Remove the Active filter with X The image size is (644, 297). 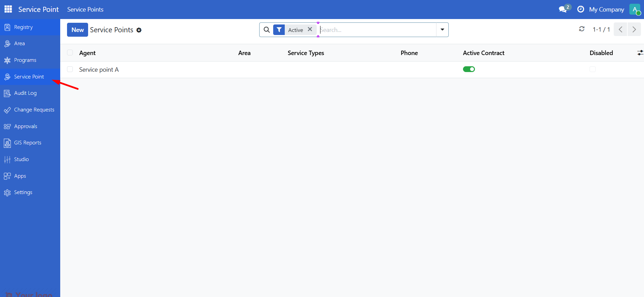point(310,30)
